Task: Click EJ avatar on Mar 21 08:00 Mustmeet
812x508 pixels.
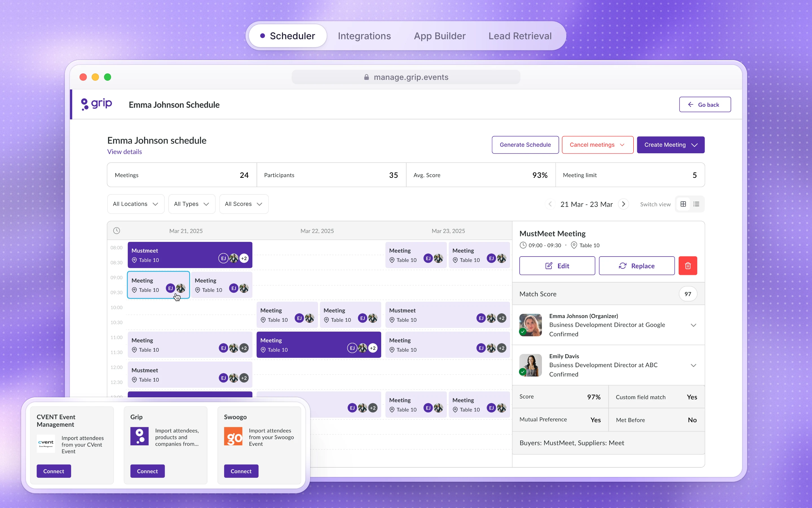Action: click(223, 258)
